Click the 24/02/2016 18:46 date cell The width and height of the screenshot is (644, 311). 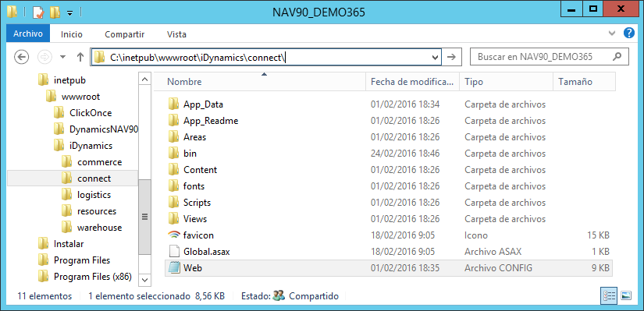(405, 154)
